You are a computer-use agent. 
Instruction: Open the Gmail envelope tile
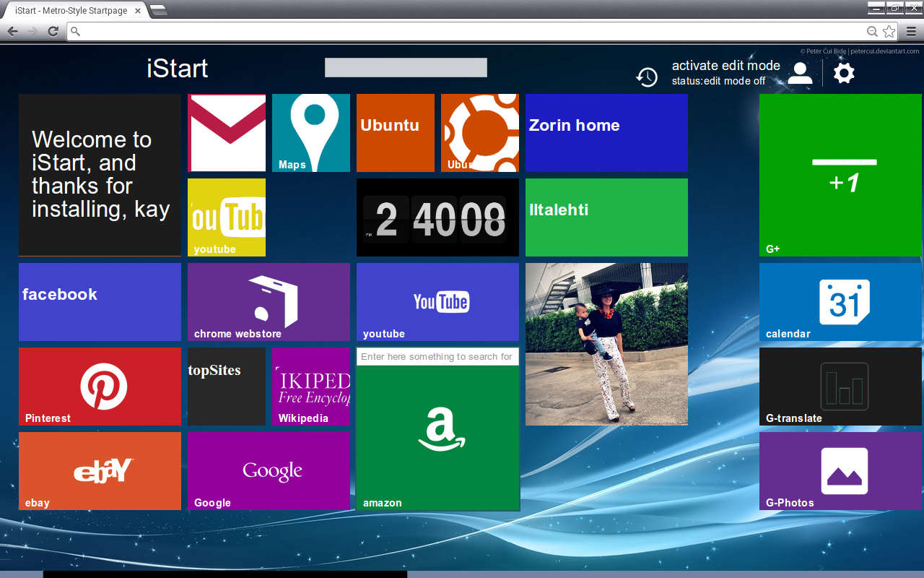(227, 133)
